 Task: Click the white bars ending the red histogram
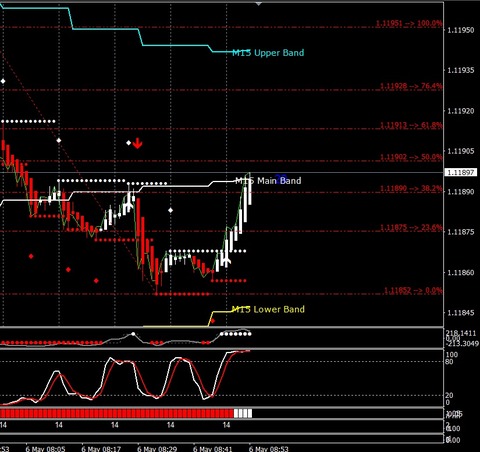[x=243, y=414]
